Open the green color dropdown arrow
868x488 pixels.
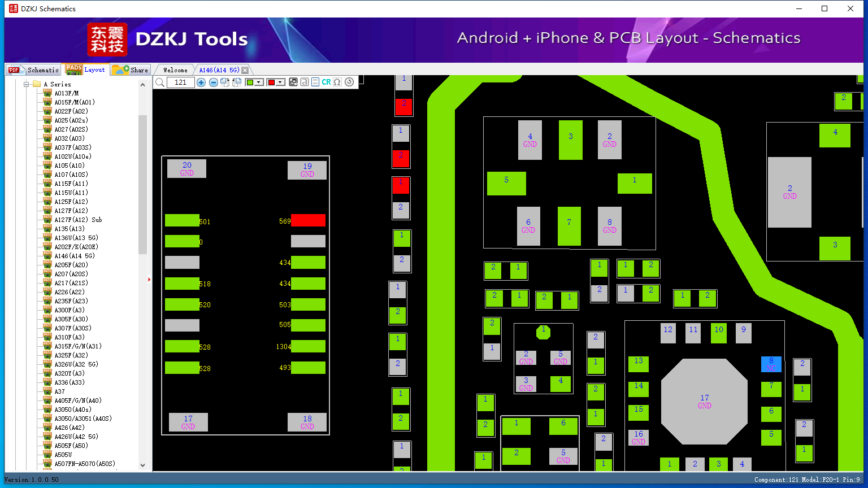[x=259, y=82]
